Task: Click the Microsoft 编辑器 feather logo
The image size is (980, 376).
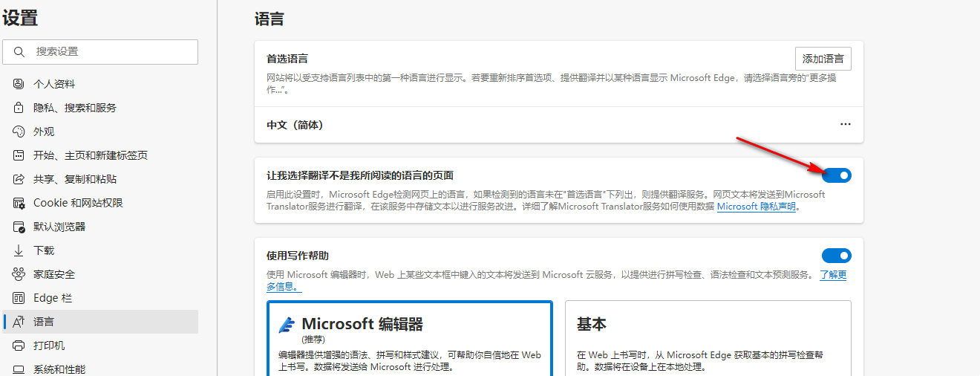Action: [287, 325]
